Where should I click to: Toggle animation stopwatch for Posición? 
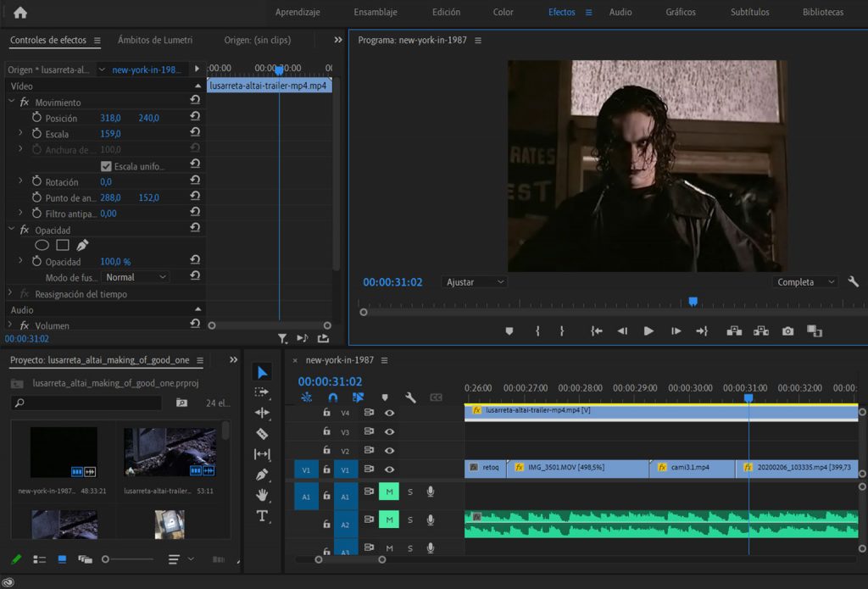pos(36,117)
